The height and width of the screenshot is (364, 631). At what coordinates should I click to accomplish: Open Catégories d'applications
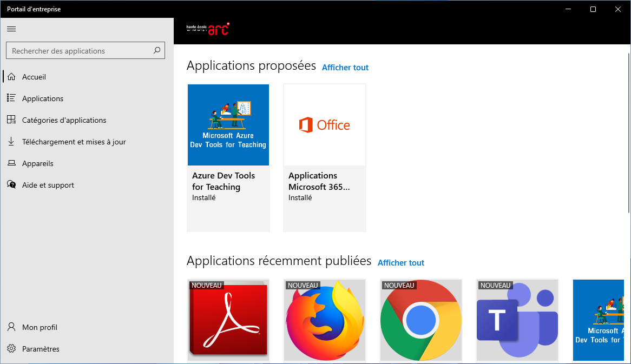point(87,120)
